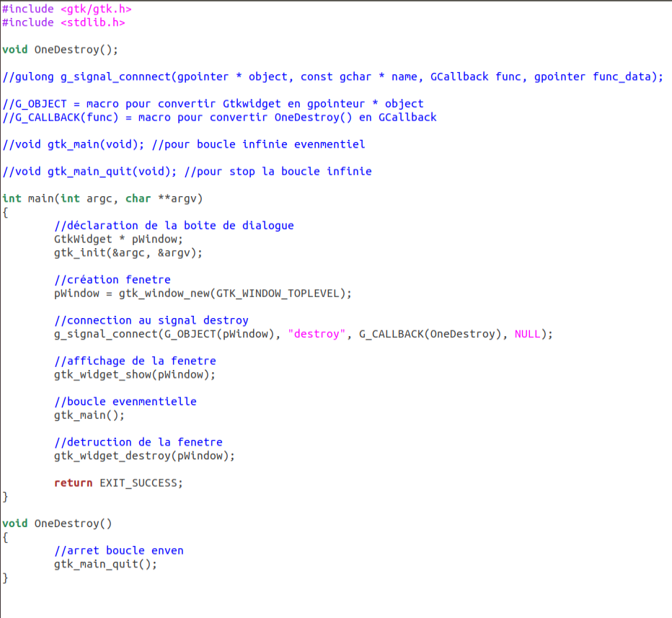Screen dimensions: 672x618
Task: Click the '//detruction de la fenetre' comment
Action: [x=138, y=443]
